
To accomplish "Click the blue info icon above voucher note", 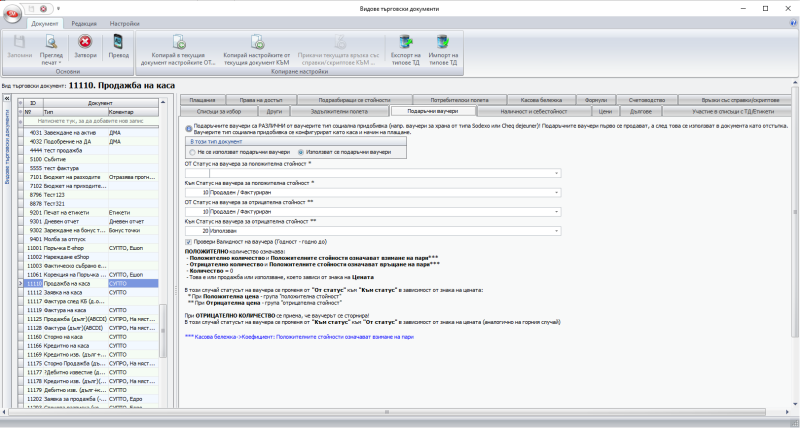I will (189, 129).
